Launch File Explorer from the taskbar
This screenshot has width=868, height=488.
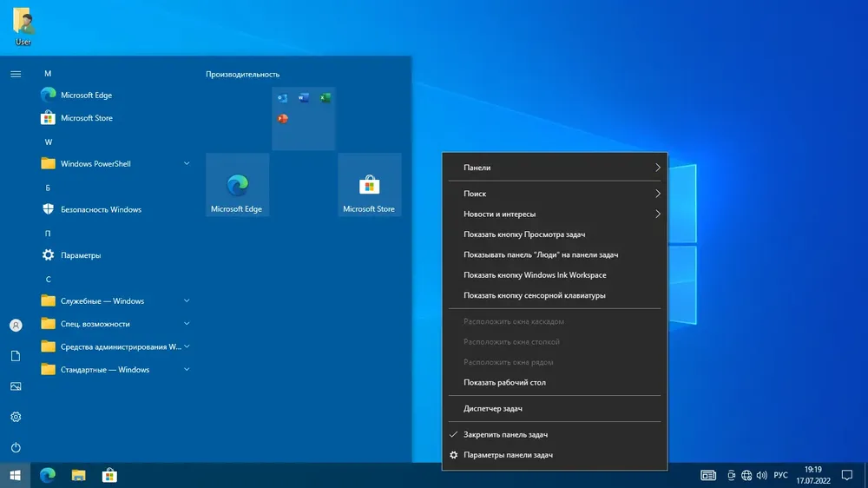pos(79,475)
